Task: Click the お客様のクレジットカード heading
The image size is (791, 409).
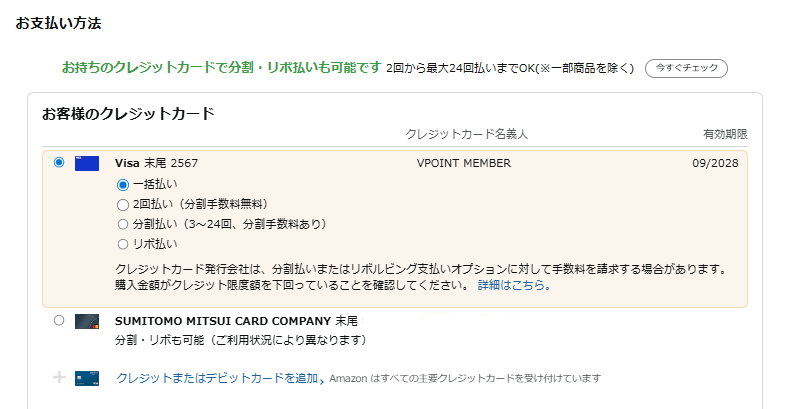Action: click(x=128, y=113)
